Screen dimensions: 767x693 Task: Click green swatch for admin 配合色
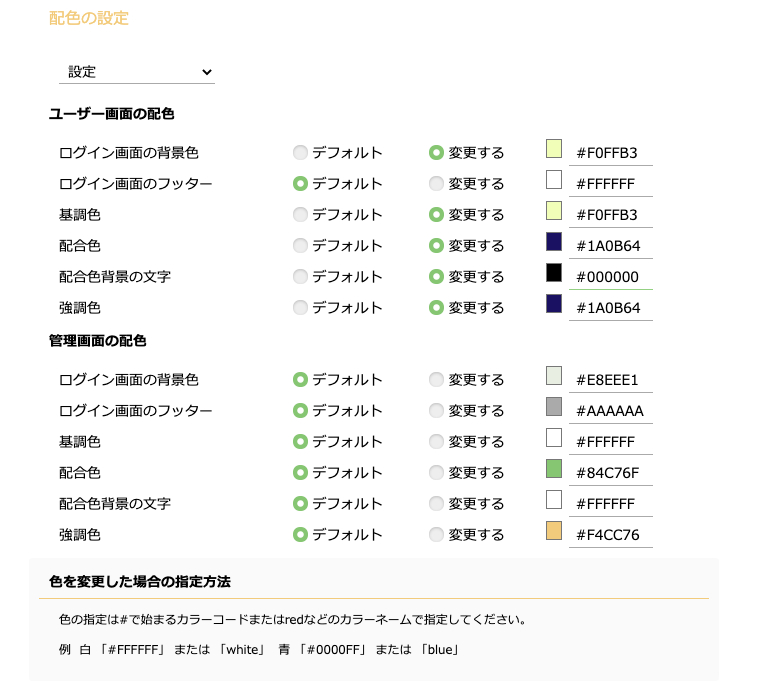point(554,469)
